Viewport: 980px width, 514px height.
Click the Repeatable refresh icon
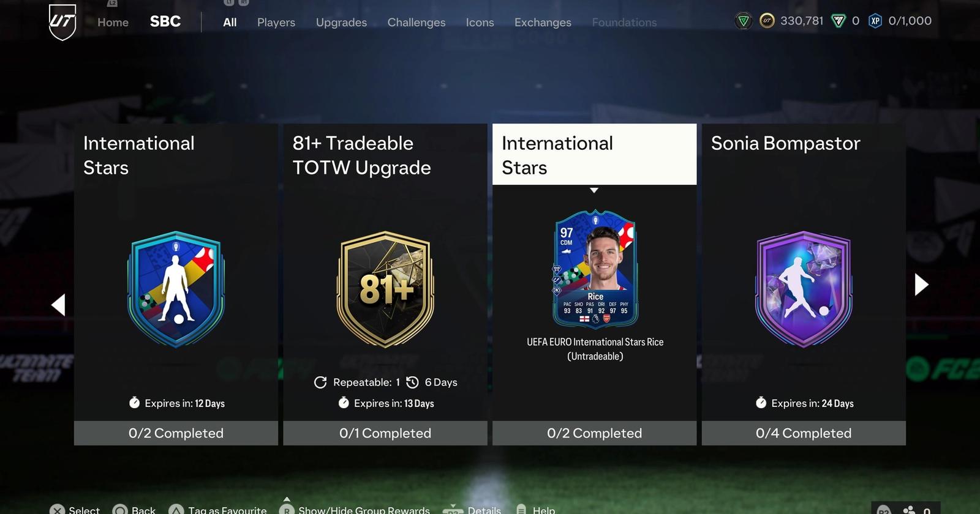pos(320,382)
